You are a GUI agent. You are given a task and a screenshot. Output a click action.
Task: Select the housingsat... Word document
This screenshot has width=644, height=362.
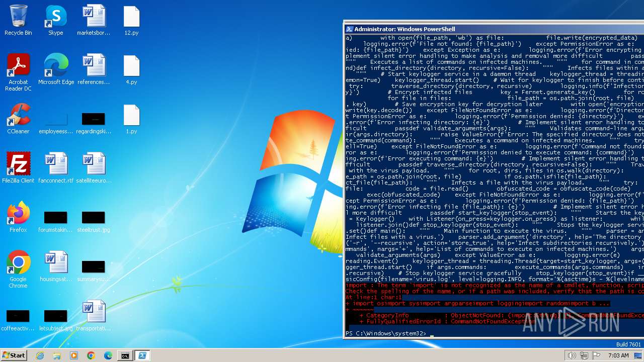point(56,266)
